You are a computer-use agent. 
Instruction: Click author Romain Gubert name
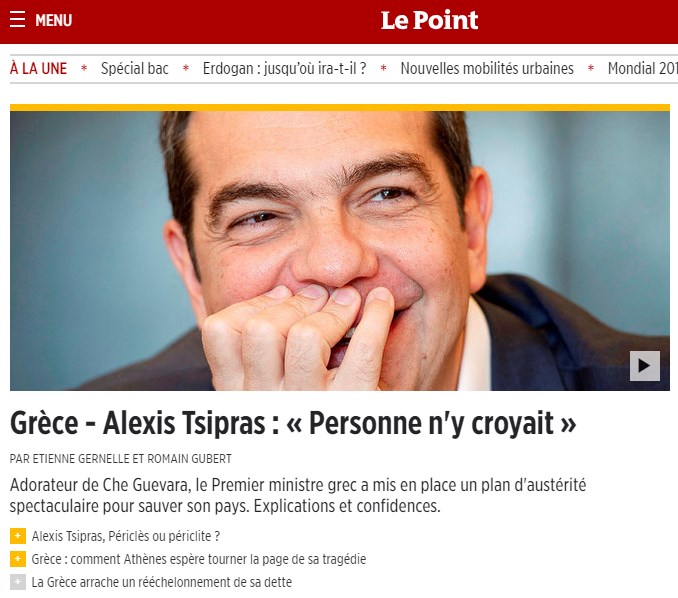[x=189, y=459]
